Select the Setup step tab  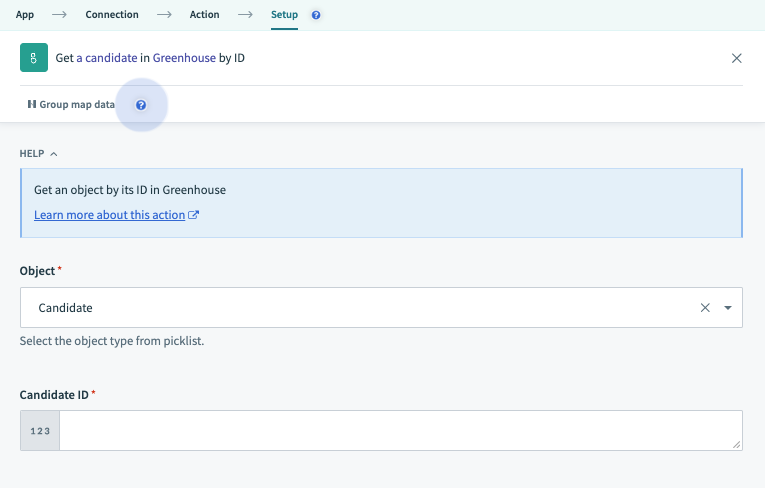(284, 15)
